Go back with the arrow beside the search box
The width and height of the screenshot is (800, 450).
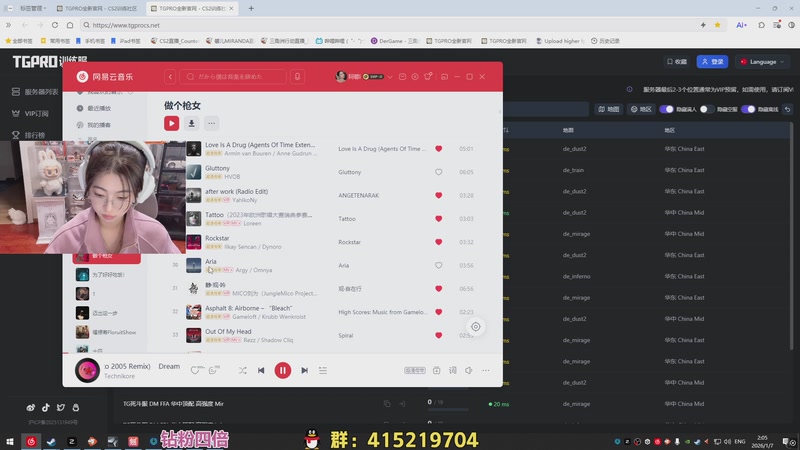click(170, 77)
